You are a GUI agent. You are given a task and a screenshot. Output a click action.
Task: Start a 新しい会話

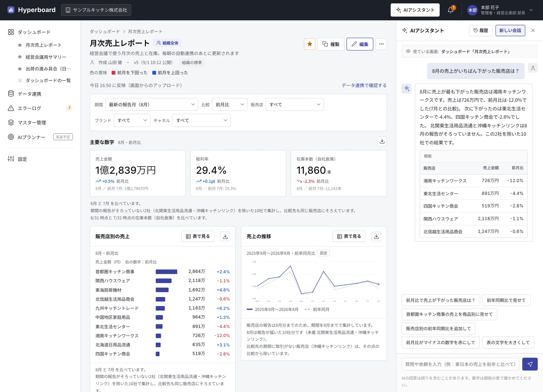pyautogui.click(x=510, y=31)
